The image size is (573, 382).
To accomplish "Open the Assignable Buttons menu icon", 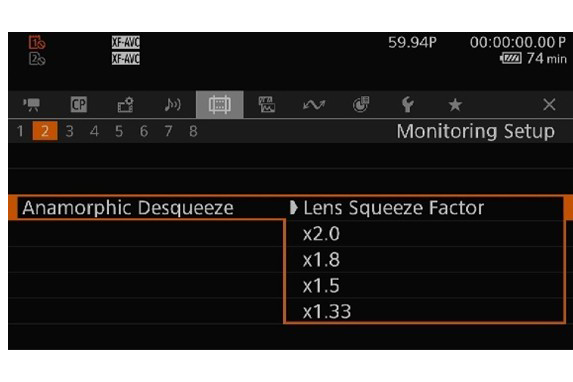I will 361,105.
